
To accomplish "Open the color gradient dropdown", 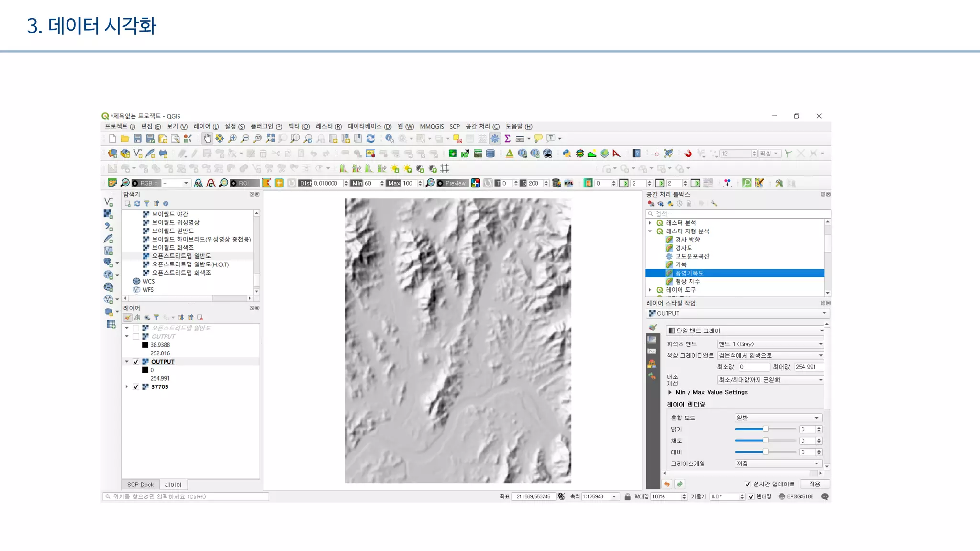I will click(x=769, y=355).
